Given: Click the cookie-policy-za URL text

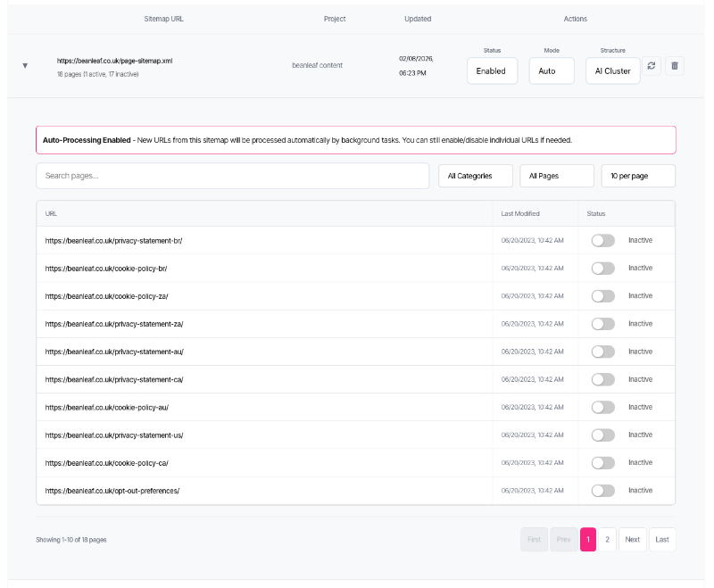Looking at the screenshot, I should (106, 296).
